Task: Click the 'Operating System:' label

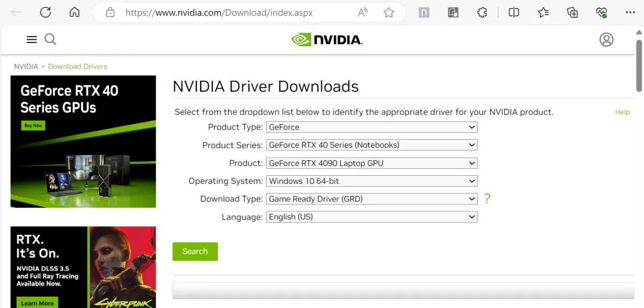Action: (x=225, y=181)
